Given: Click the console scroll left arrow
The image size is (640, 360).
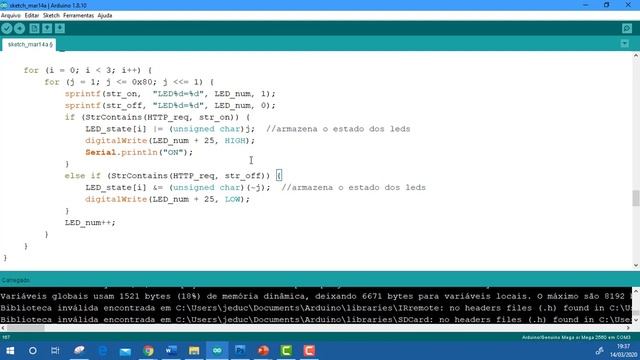Looking at the screenshot, I should pos(3,327).
